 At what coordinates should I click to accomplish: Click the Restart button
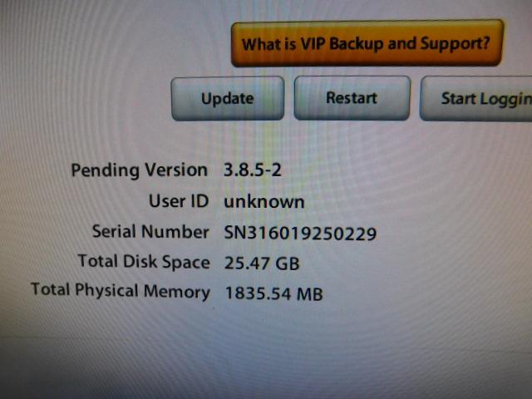pyautogui.click(x=352, y=98)
